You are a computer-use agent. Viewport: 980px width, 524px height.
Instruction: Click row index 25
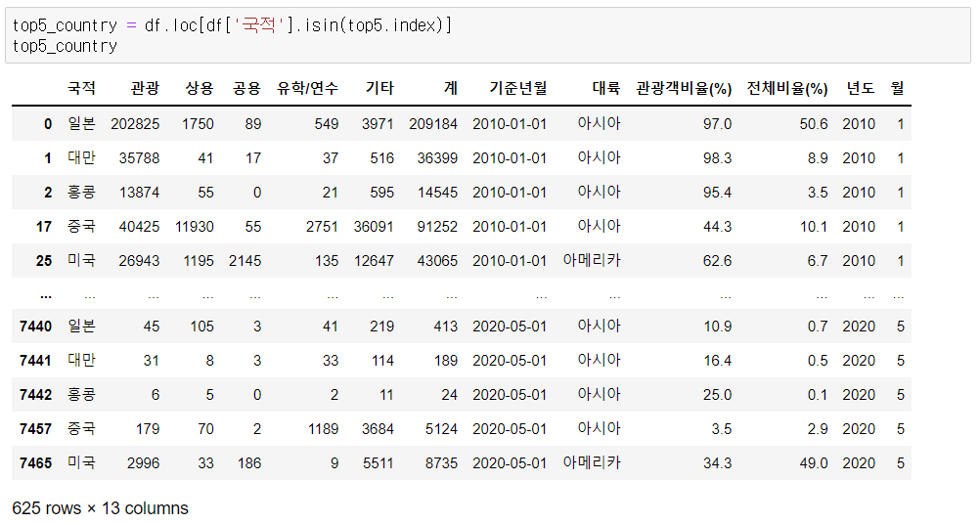tap(44, 261)
